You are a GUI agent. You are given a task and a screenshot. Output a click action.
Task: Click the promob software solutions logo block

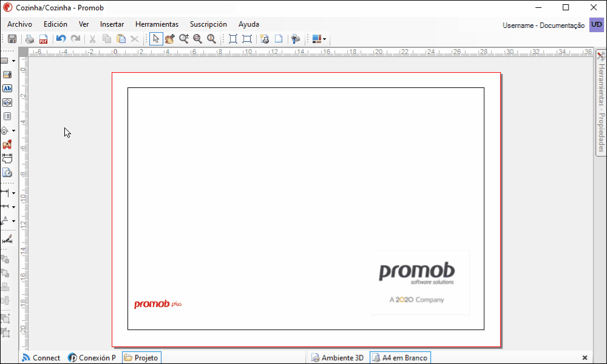420,282
